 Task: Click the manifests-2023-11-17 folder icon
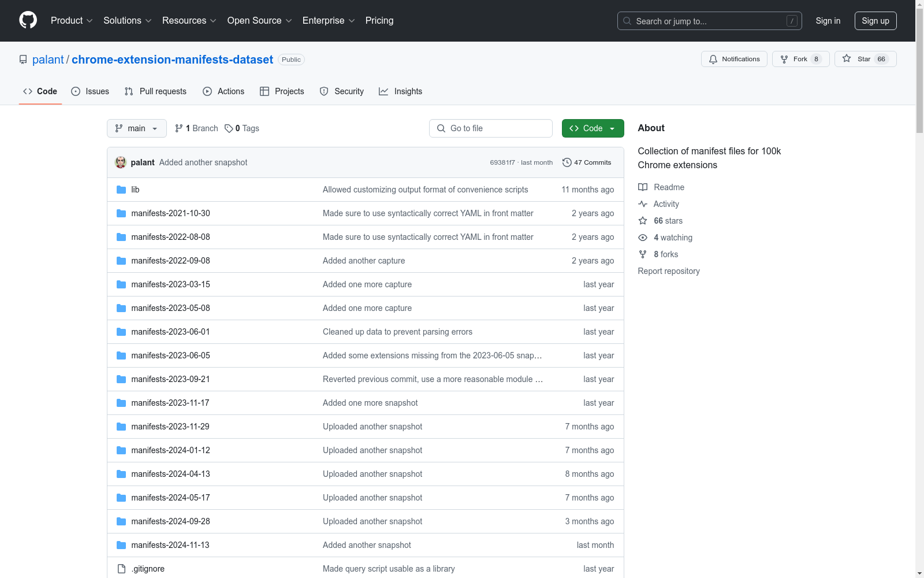(x=121, y=403)
